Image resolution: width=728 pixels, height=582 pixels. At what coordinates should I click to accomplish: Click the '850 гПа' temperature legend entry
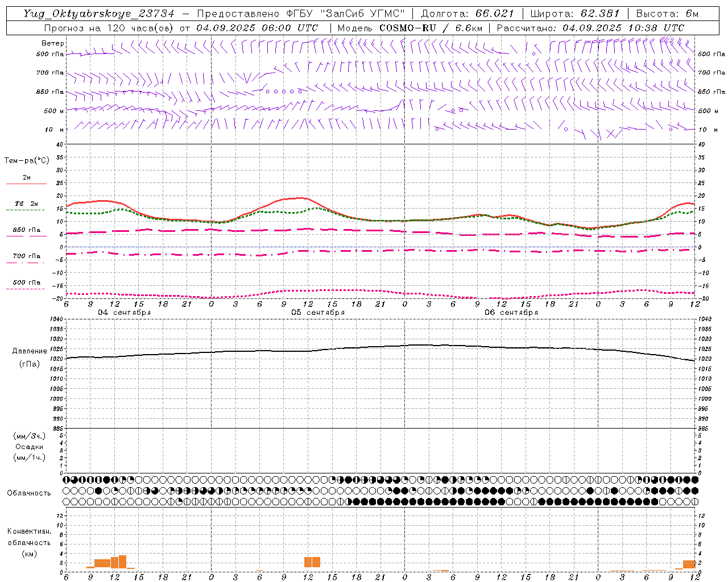pos(27,230)
